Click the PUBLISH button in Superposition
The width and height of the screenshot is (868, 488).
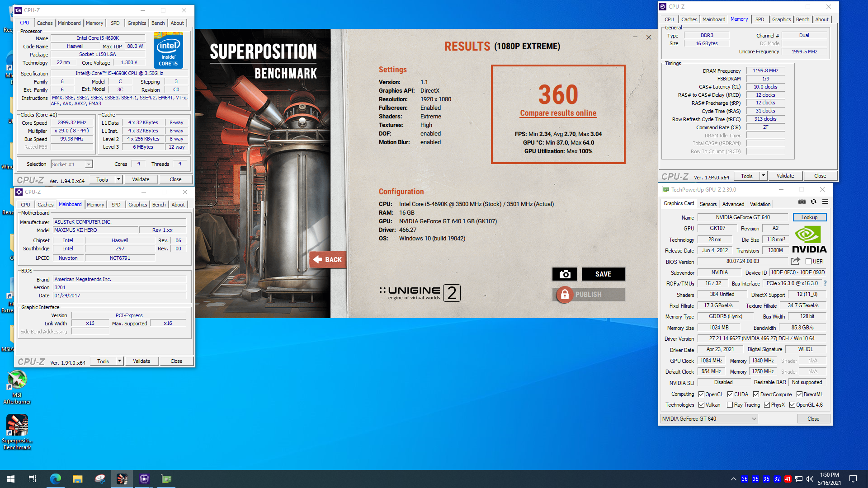click(589, 295)
